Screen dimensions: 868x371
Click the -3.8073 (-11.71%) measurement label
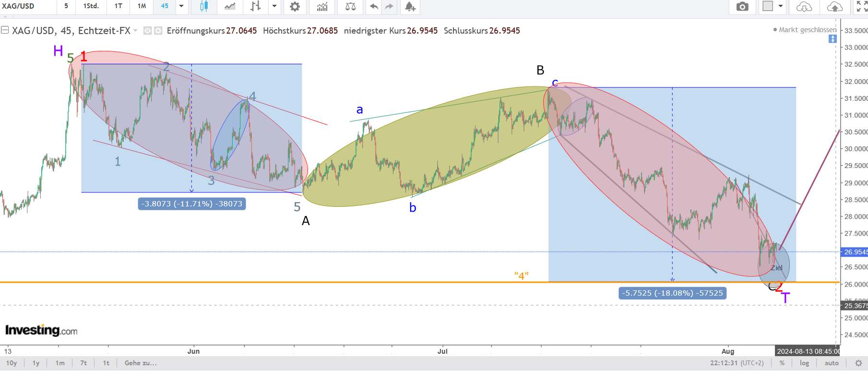[192, 204]
